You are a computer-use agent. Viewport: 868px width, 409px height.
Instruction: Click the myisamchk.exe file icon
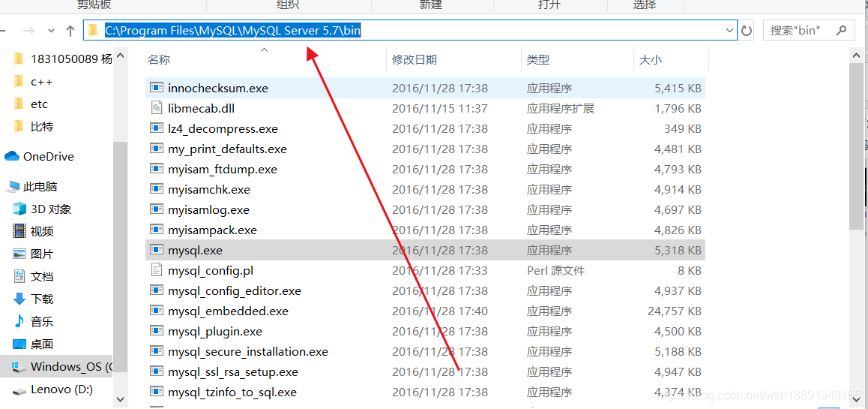coord(157,190)
